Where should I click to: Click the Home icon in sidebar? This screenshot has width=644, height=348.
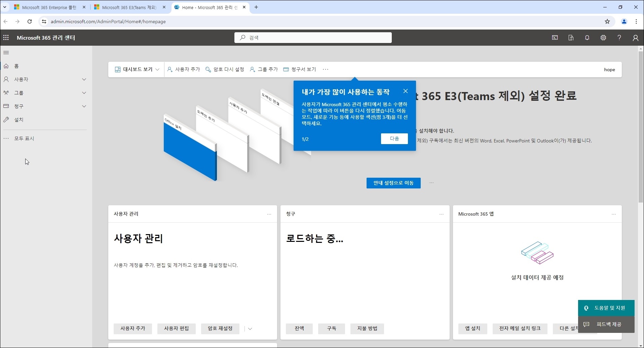point(6,66)
